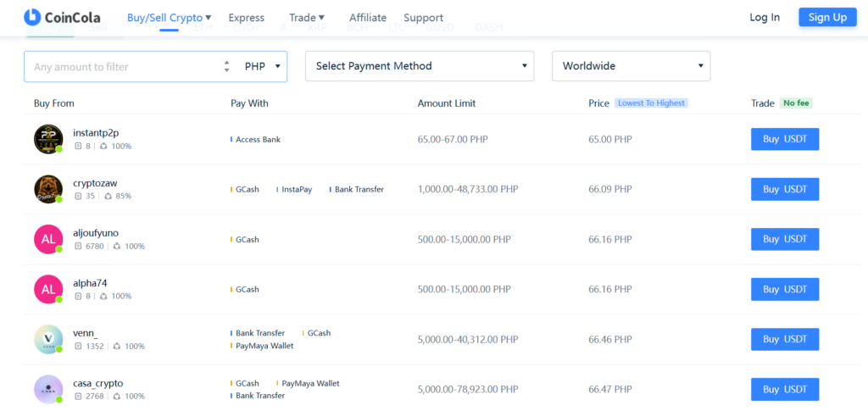868x411 pixels.
Task: Click the Sign Up button
Action: tap(827, 17)
